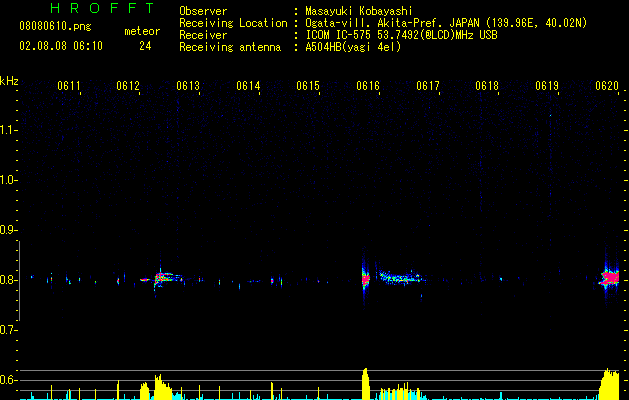Click the Ogata-vill. Akita-Pref. JAPAN text
Image resolution: width=629 pixels, height=400 pixels.
pos(390,23)
